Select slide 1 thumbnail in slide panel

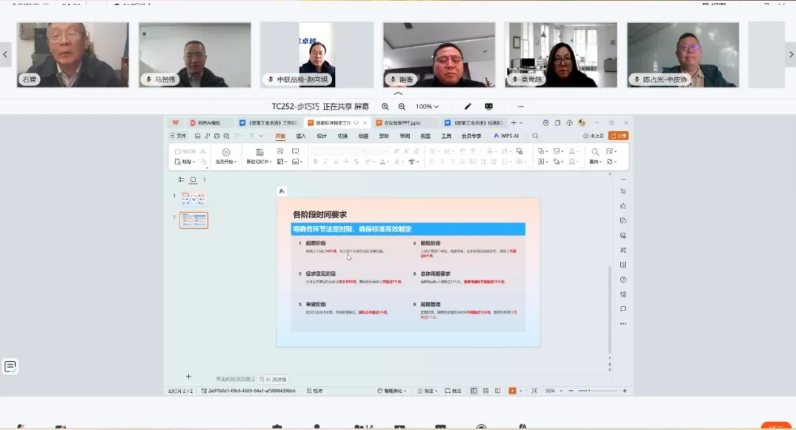pos(194,199)
